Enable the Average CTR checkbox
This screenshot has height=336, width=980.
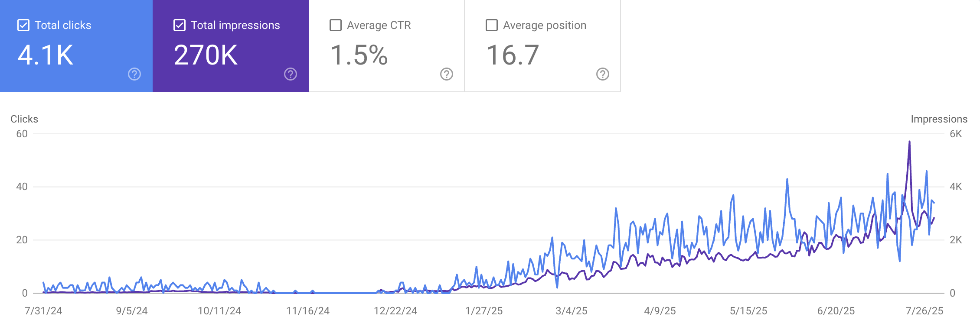pyautogui.click(x=336, y=25)
